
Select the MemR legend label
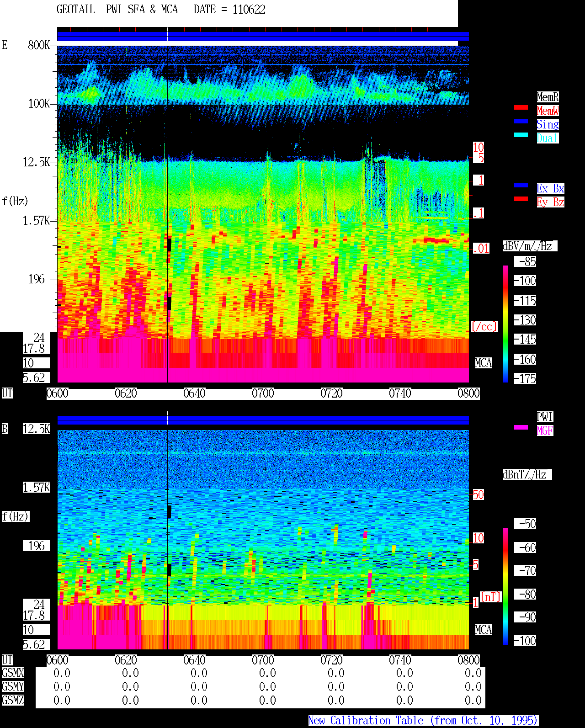548,97
